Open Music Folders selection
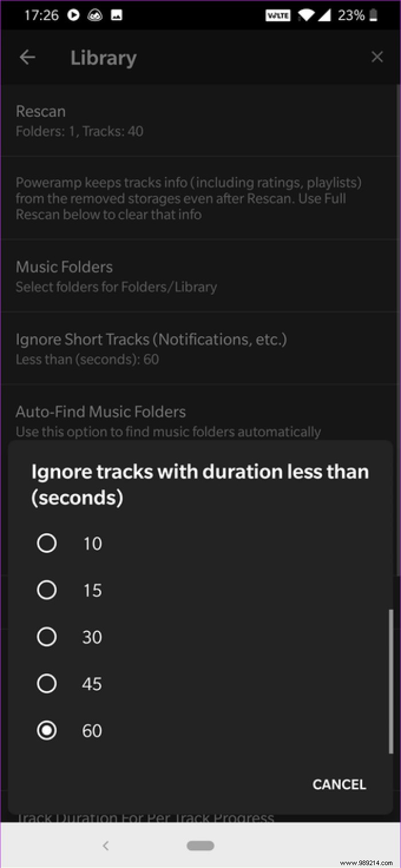The width and height of the screenshot is (401, 868). tap(200, 275)
